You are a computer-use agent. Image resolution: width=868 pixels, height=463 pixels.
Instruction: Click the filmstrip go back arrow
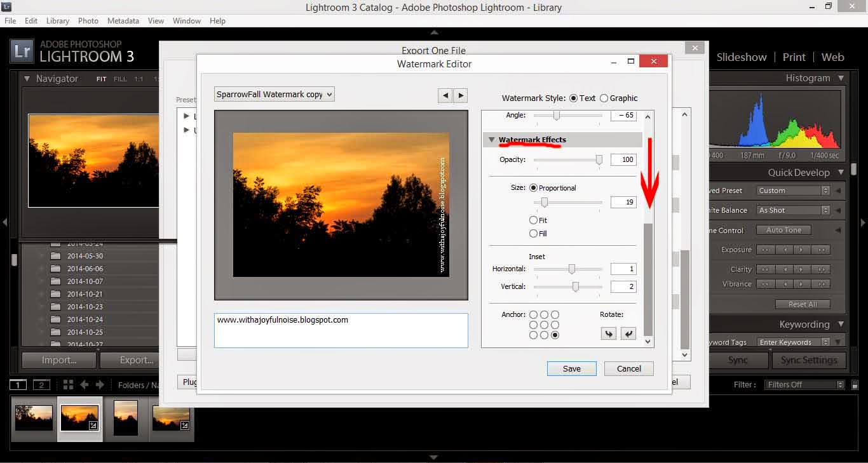[84, 385]
